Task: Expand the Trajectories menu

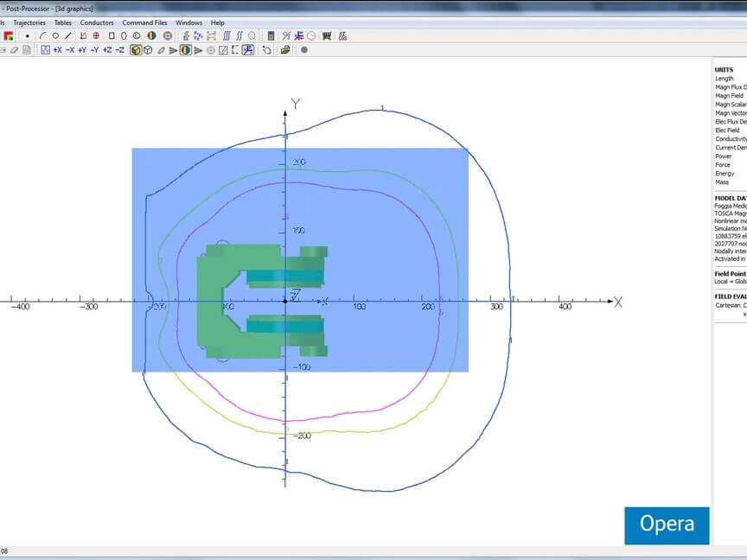Action: 30,22
